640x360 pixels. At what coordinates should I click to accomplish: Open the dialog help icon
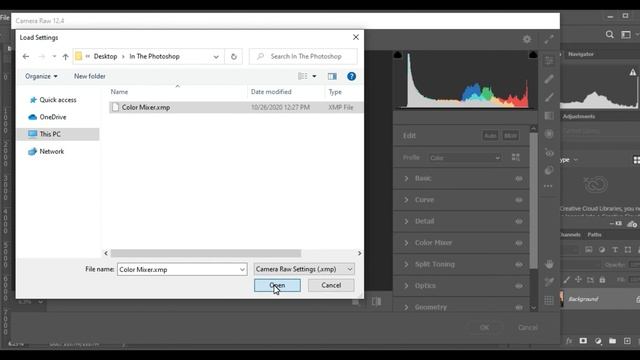coord(351,76)
